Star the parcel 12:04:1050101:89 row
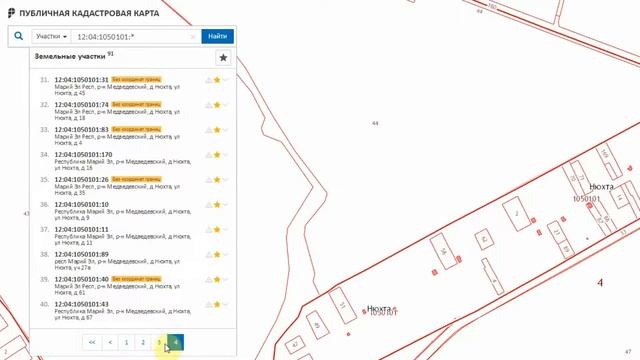Image resolution: width=640 pixels, height=360 pixels. (x=217, y=255)
